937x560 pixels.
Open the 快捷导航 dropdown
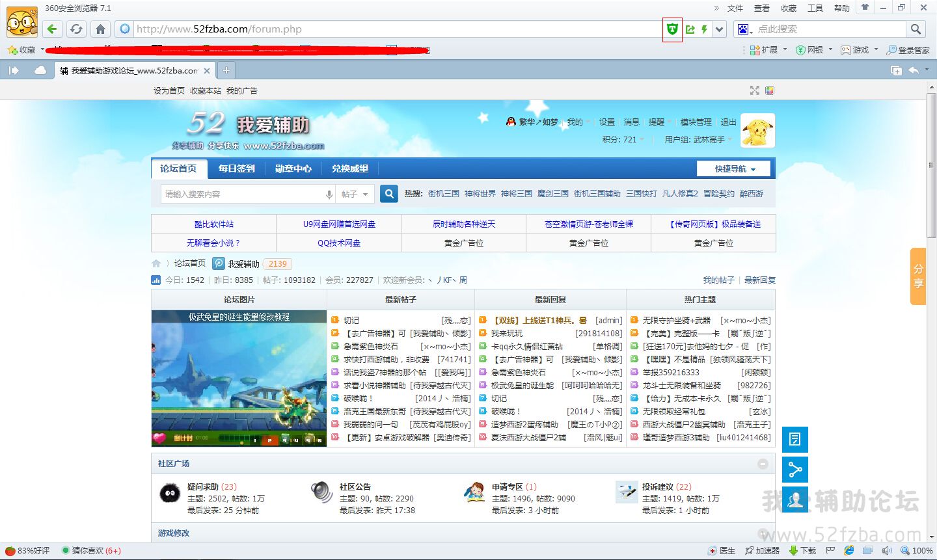tap(733, 168)
